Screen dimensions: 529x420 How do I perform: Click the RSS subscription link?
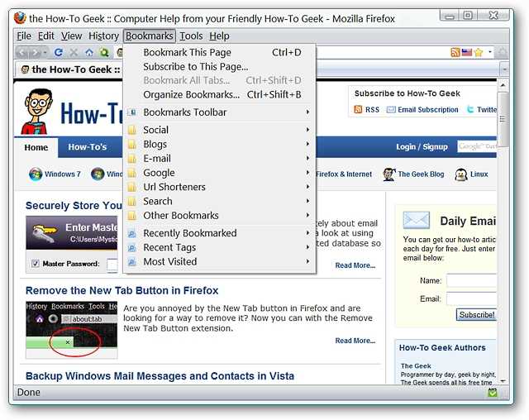372,110
